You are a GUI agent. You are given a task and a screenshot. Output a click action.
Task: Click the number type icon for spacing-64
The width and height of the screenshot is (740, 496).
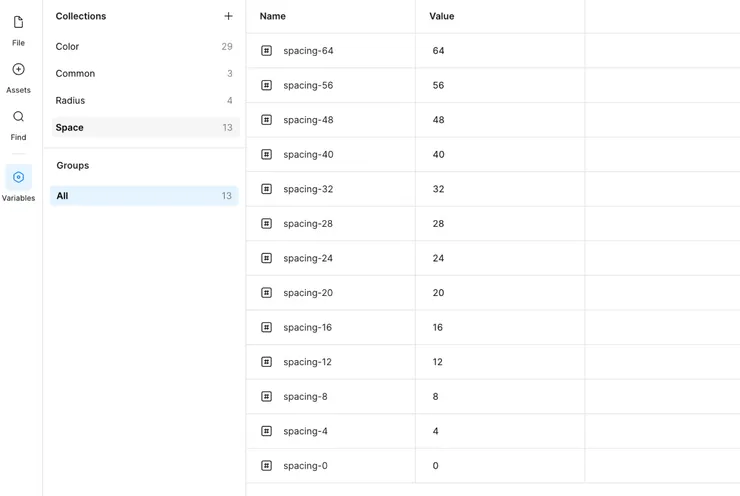pyautogui.click(x=266, y=51)
